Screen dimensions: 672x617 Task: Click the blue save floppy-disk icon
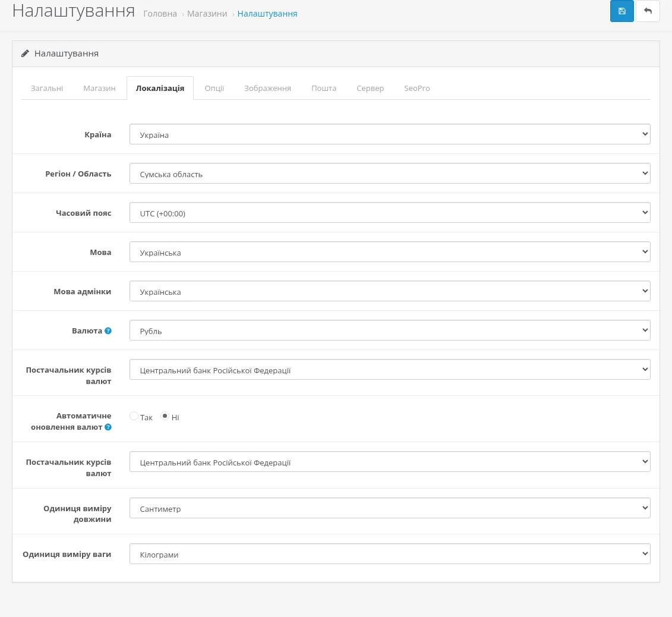click(x=621, y=11)
